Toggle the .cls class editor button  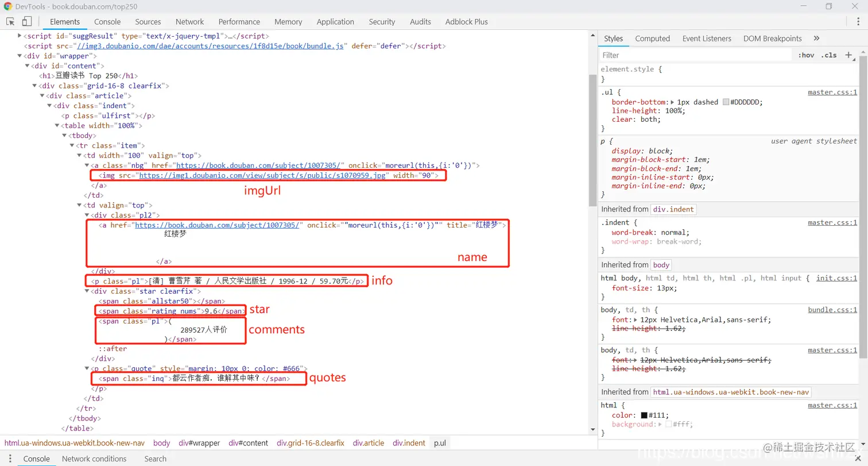click(829, 55)
